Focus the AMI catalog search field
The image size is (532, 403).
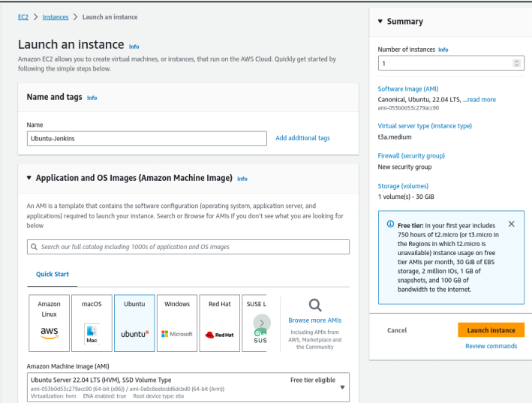click(188, 247)
